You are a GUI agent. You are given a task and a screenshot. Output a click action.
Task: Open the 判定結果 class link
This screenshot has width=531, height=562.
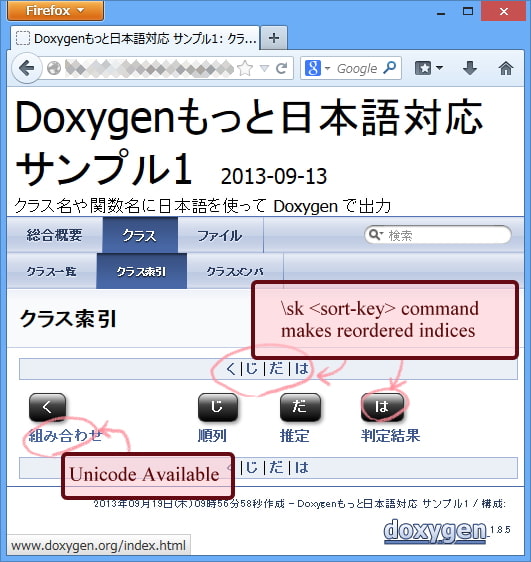pos(390,435)
